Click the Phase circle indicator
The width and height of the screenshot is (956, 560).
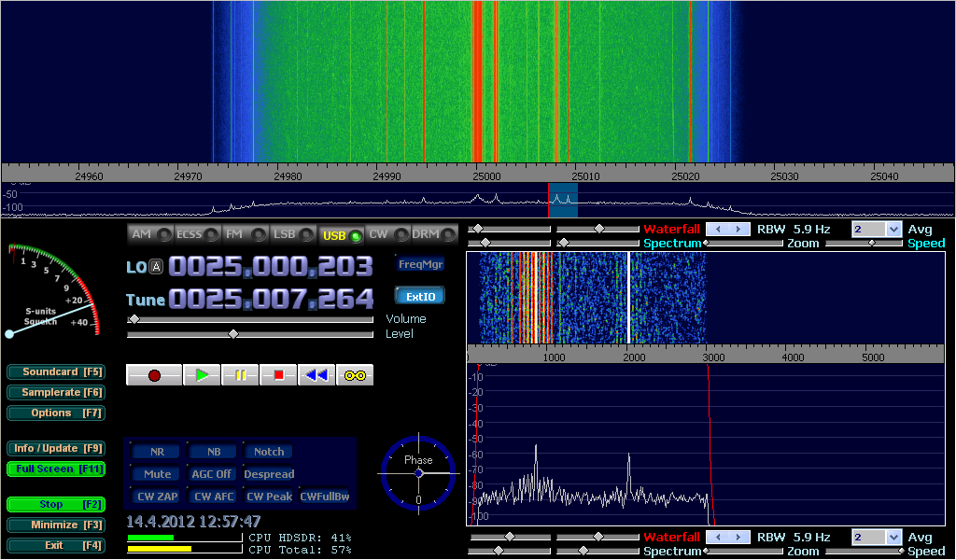(418, 473)
